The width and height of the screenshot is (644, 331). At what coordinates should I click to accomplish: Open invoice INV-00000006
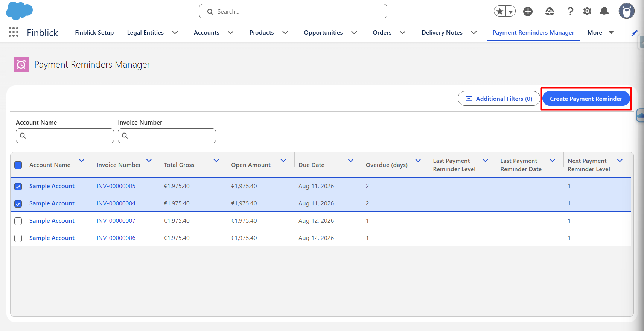(x=116, y=238)
